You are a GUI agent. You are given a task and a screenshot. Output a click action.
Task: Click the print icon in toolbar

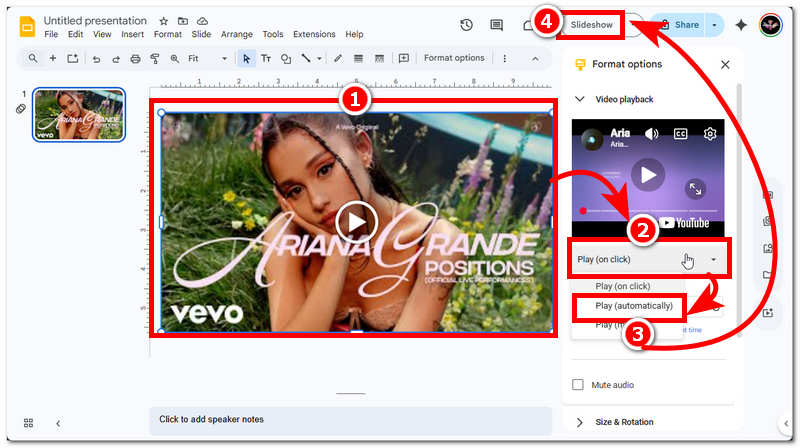(x=135, y=58)
